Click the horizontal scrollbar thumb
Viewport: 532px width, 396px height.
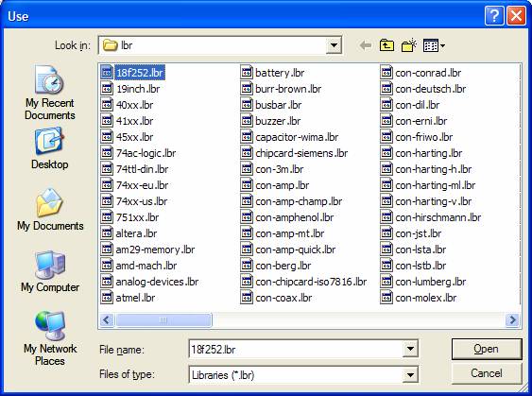(163, 319)
